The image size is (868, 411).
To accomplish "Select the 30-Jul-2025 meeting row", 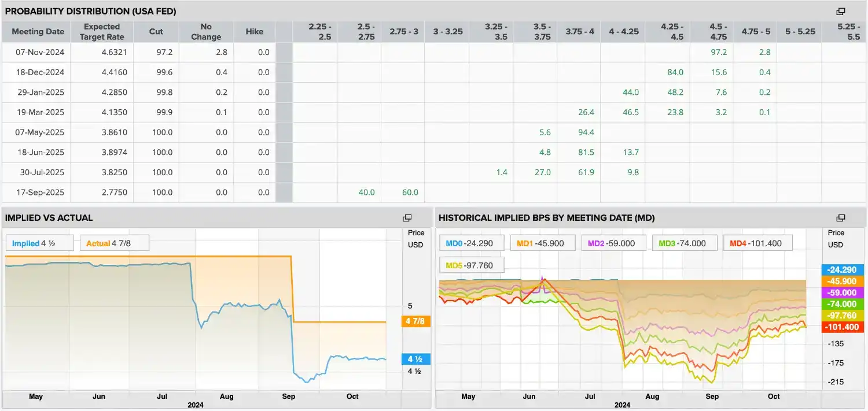I will click(434, 172).
